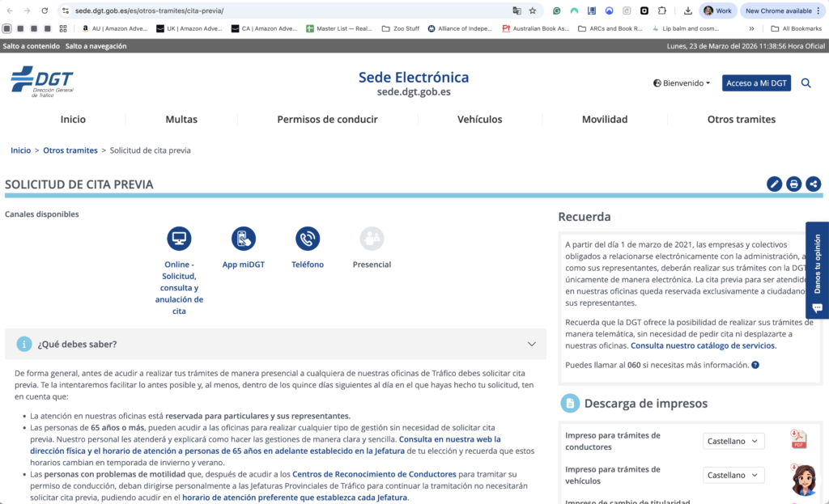Click the print page icon
This screenshot has width=829, height=504.
point(794,184)
